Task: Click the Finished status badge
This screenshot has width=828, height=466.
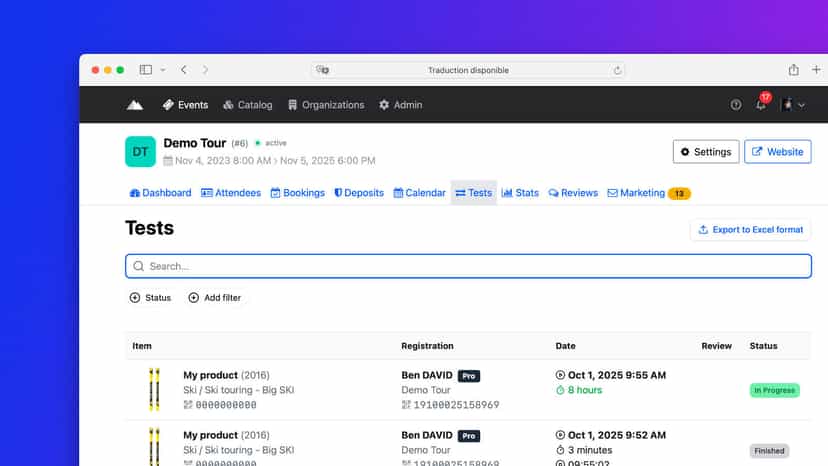Action: point(769,451)
